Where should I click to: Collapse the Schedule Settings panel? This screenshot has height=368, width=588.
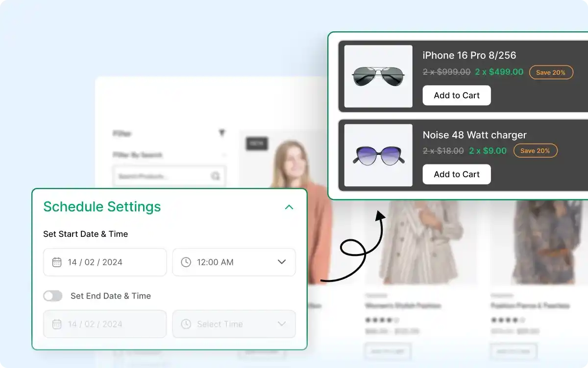[289, 207]
